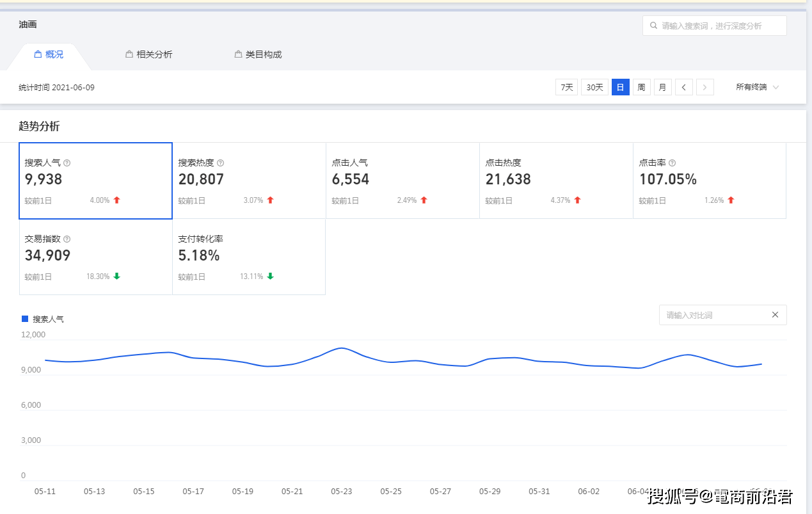This screenshot has height=514, width=812.
Task: Select the 搜索人气 metric card
Action: click(x=95, y=181)
